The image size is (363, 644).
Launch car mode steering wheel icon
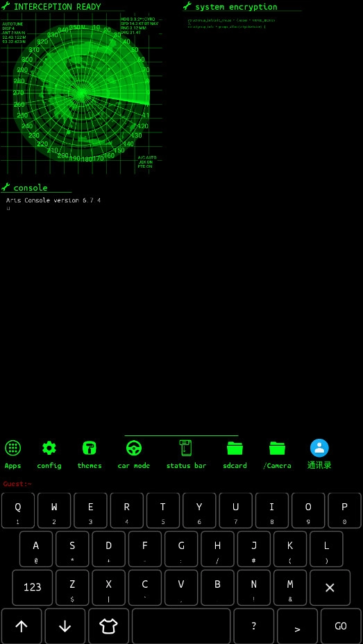coord(134,448)
